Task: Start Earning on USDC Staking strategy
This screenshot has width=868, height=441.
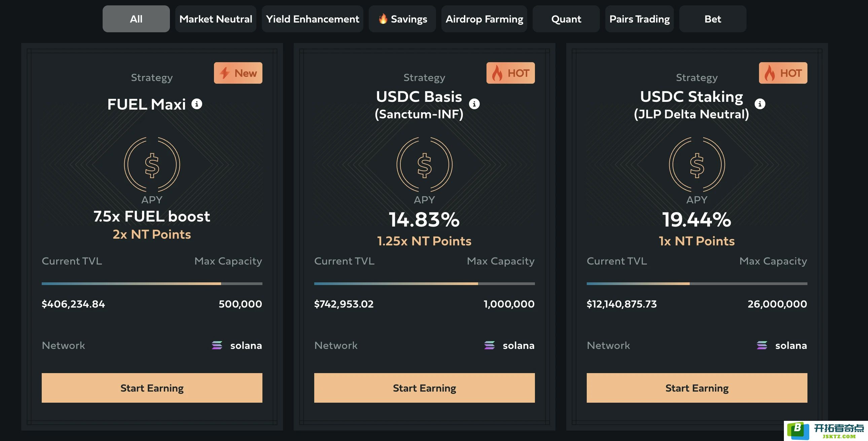Action: (x=697, y=388)
